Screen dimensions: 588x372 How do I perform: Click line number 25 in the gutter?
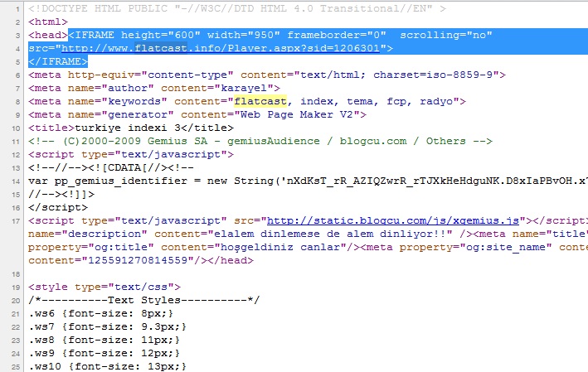(x=16, y=367)
